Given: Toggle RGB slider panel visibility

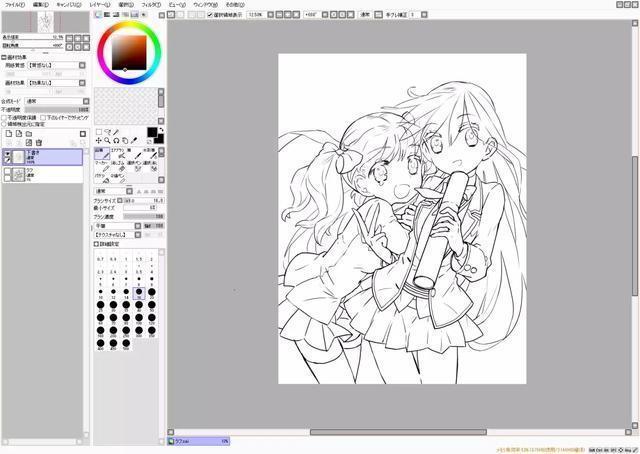Looking at the screenshot, I should click(107, 15).
